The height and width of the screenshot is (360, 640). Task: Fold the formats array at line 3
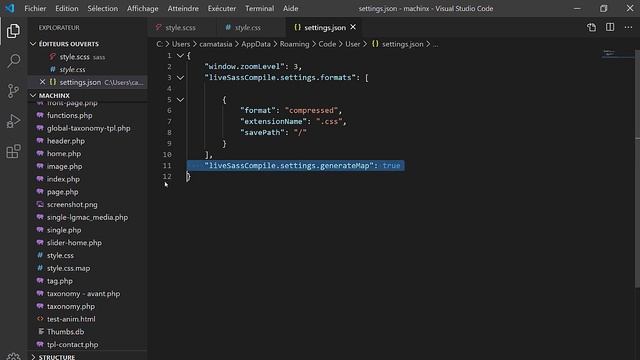click(180, 78)
